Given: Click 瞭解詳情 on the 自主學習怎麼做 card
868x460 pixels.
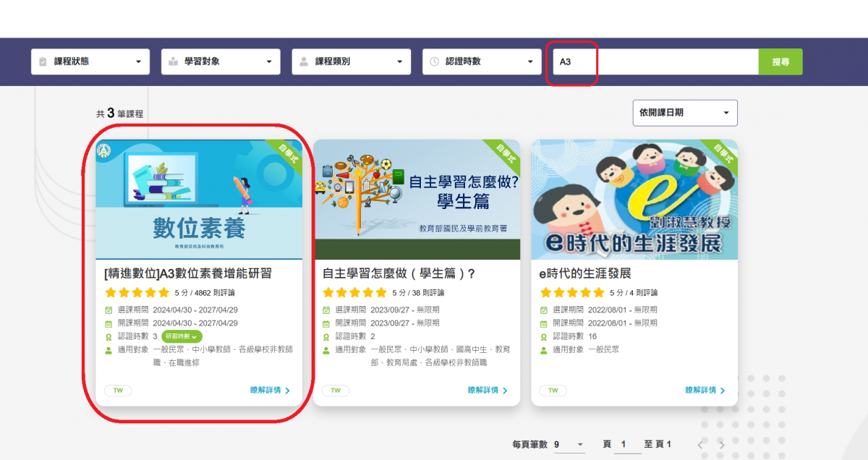Looking at the screenshot, I should 488,391.
